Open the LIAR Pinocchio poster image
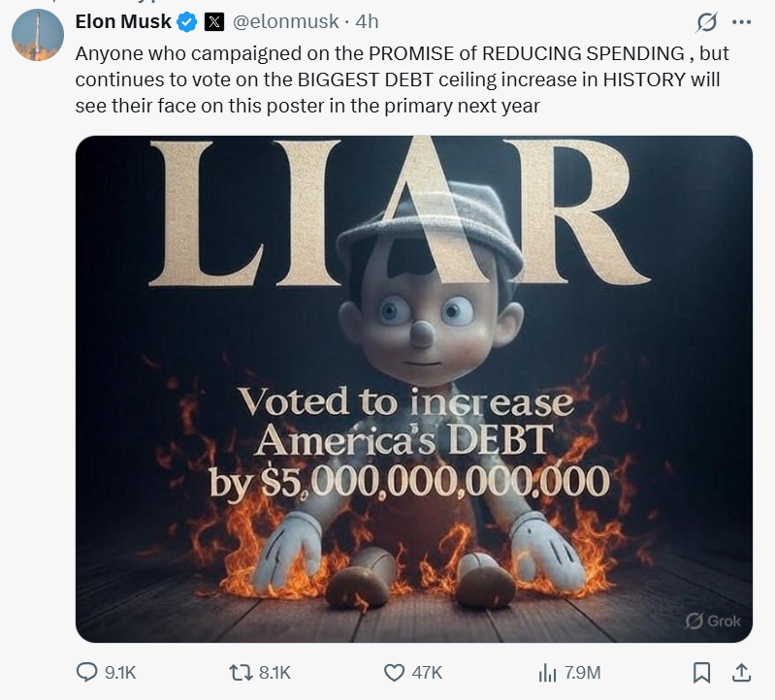The height and width of the screenshot is (700, 775). pyautogui.click(x=414, y=388)
